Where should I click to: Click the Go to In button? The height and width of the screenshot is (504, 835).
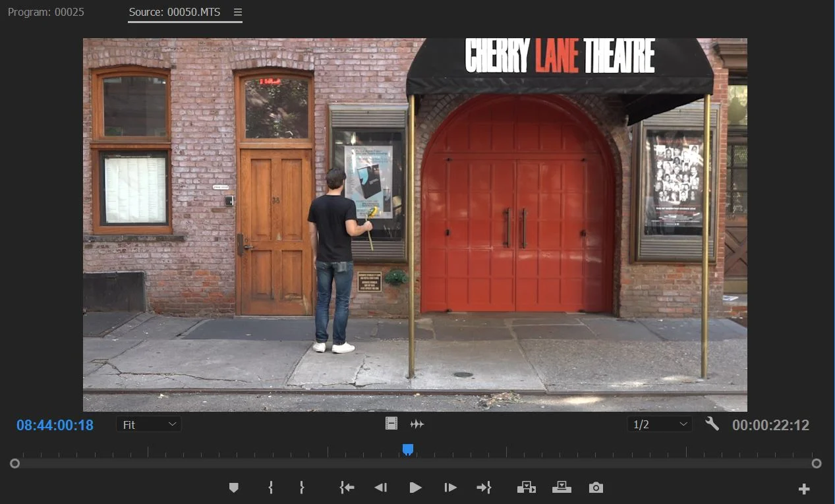pos(347,488)
